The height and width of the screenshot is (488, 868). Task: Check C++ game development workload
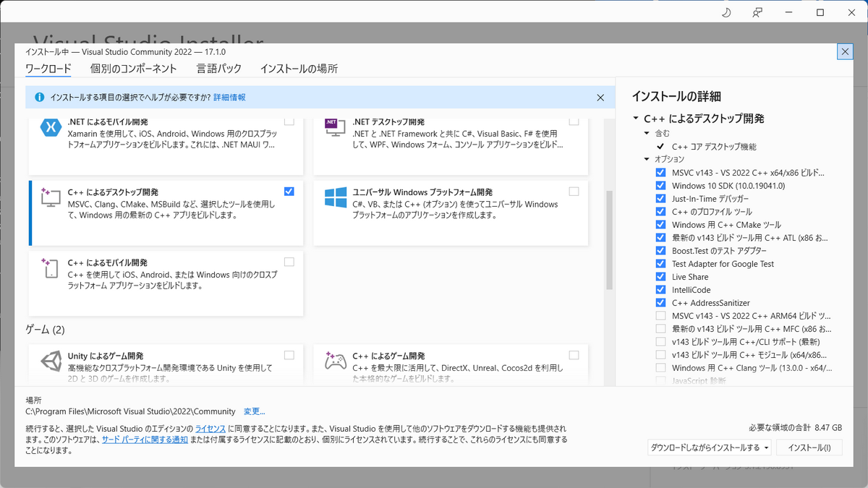[574, 355]
